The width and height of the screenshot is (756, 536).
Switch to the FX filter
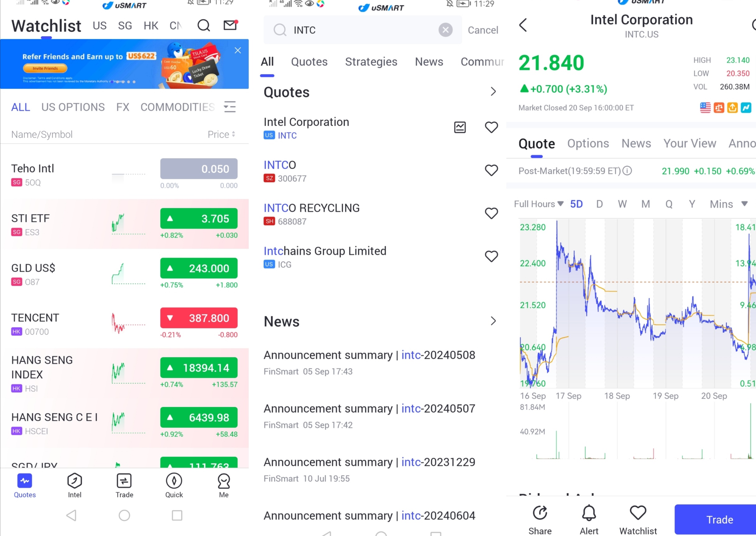tap(123, 107)
